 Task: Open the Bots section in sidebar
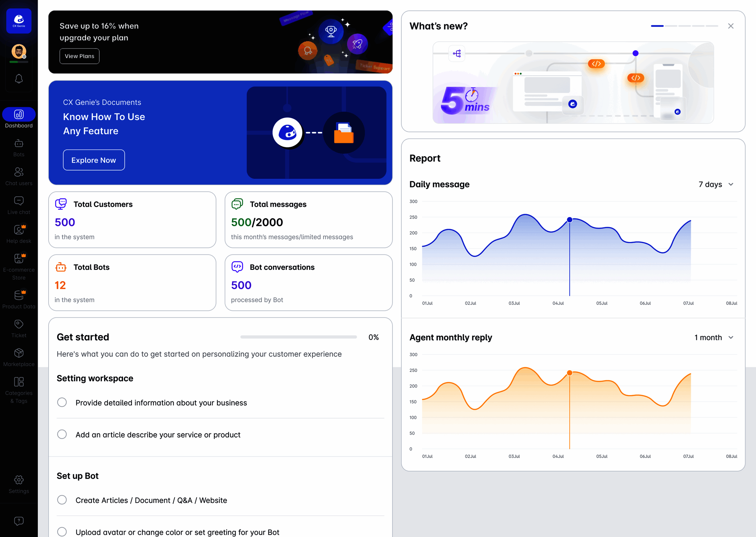pyautogui.click(x=19, y=148)
